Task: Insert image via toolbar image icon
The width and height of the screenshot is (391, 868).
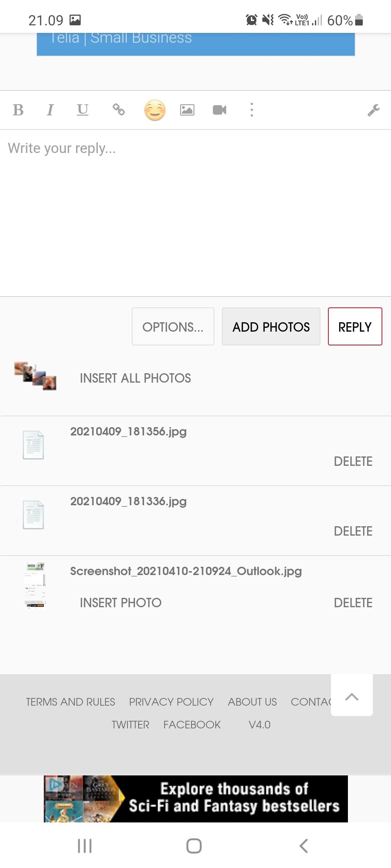Action: 187,110
